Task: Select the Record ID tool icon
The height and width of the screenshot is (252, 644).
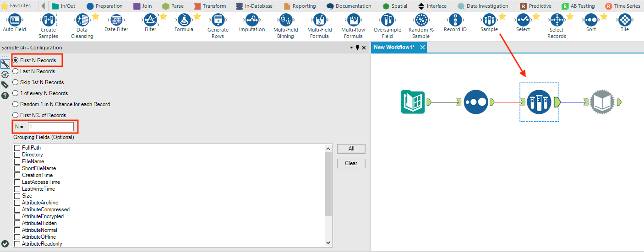Action: tap(455, 19)
